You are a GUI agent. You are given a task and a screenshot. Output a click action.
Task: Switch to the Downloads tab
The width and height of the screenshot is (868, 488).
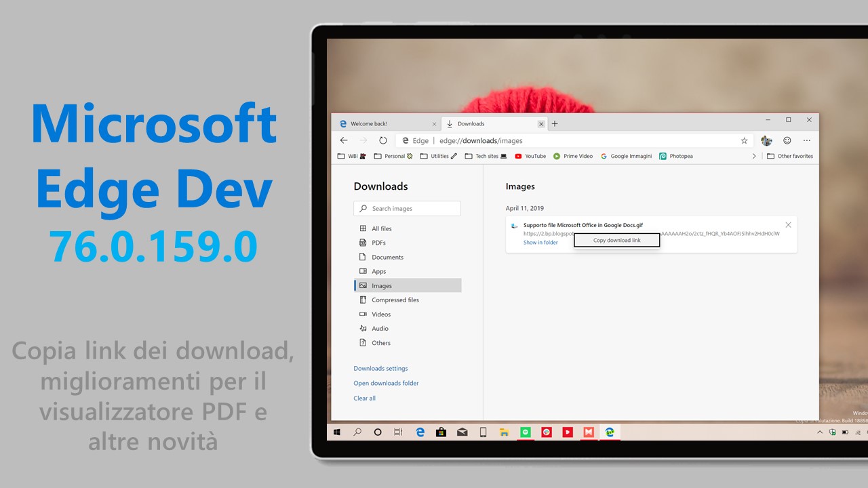click(x=471, y=123)
